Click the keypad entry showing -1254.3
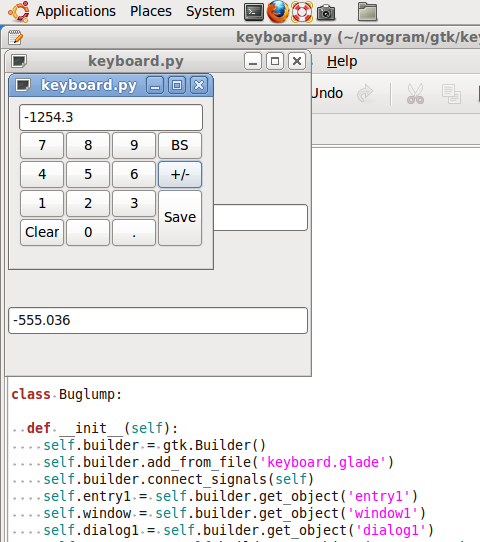Viewport: 480px width, 542px height. click(x=111, y=118)
